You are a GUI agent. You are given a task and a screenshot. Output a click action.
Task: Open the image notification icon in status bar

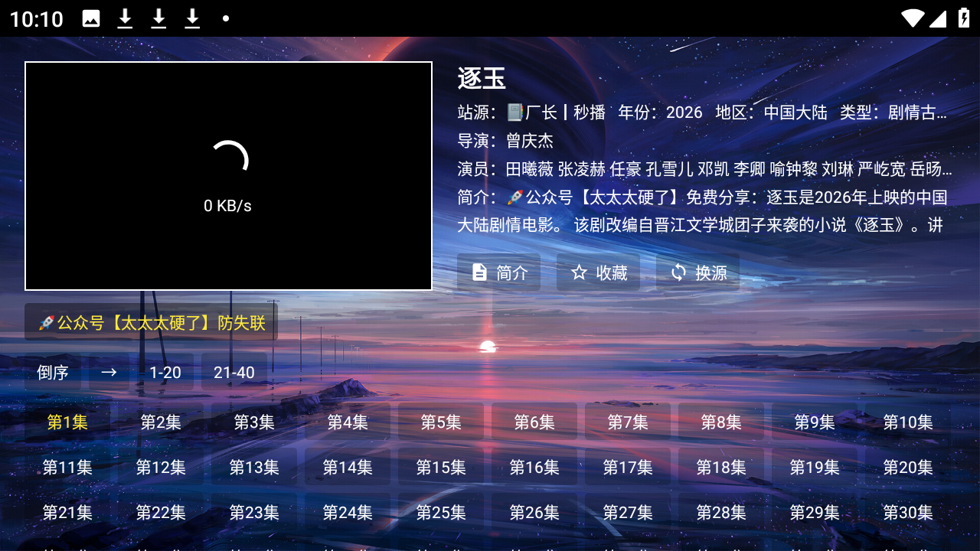[x=91, y=18]
